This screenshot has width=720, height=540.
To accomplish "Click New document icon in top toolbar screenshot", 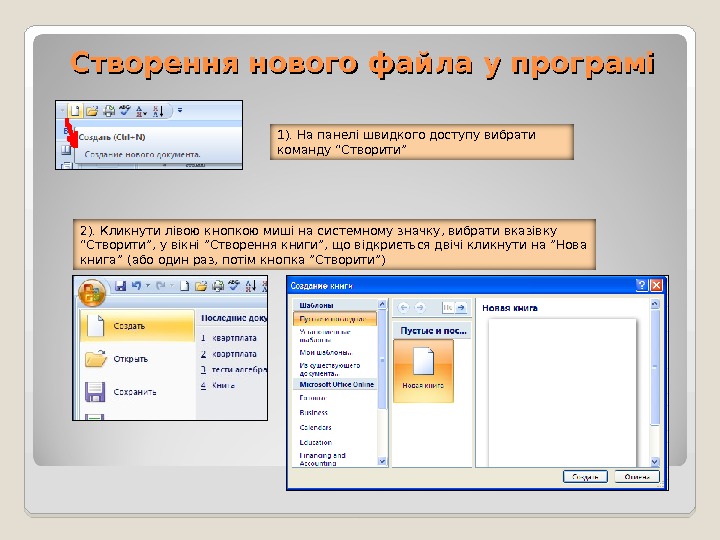I will click(x=76, y=111).
